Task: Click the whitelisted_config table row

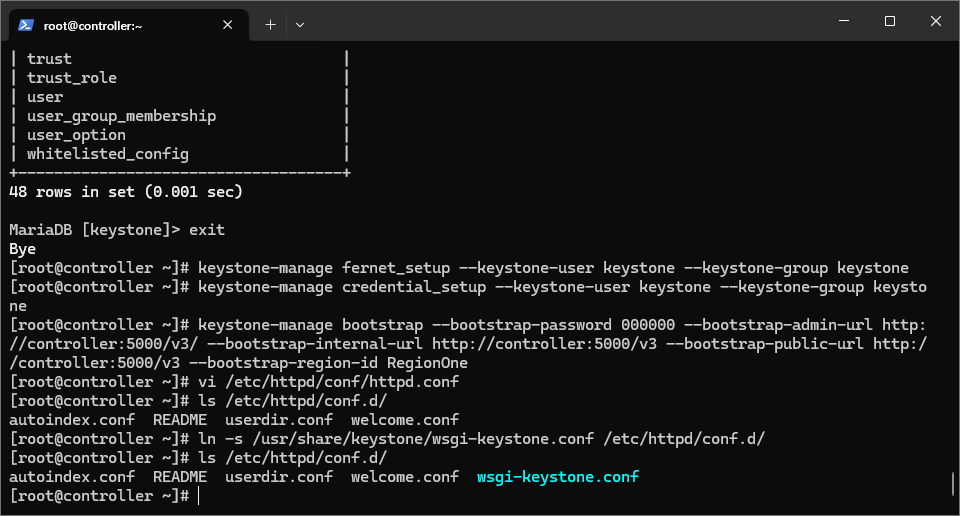Action: (x=107, y=154)
